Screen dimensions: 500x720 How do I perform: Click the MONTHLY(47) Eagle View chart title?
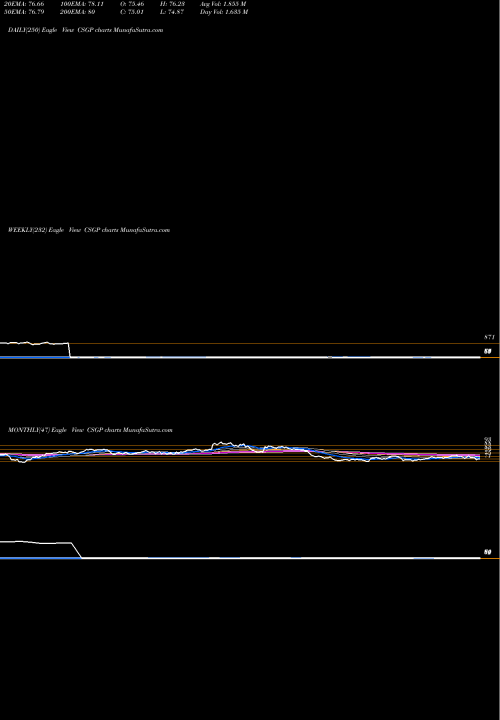[90, 430]
